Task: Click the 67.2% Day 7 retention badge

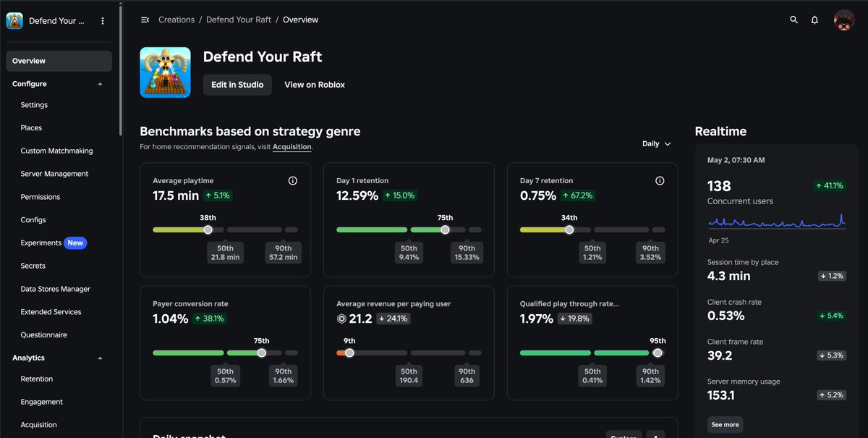Action: [578, 195]
